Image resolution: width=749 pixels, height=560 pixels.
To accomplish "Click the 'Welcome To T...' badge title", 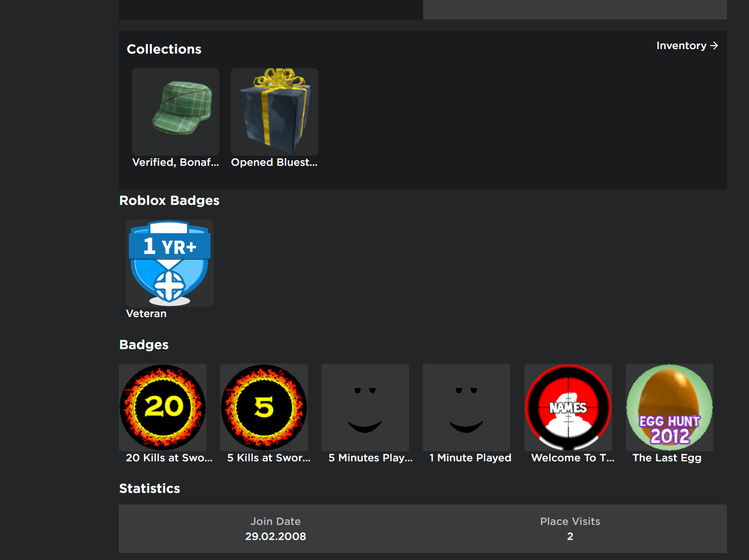I will pyautogui.click(x=573, y=458).
